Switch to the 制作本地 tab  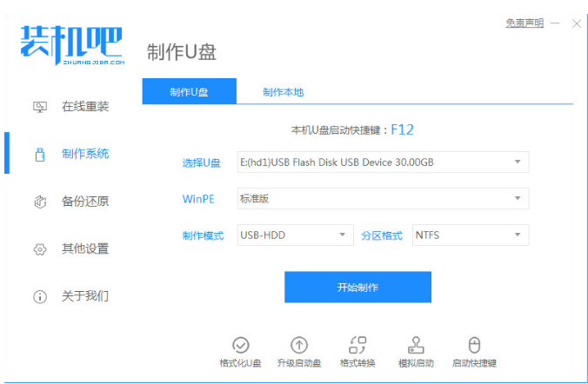tap(283, 92)
